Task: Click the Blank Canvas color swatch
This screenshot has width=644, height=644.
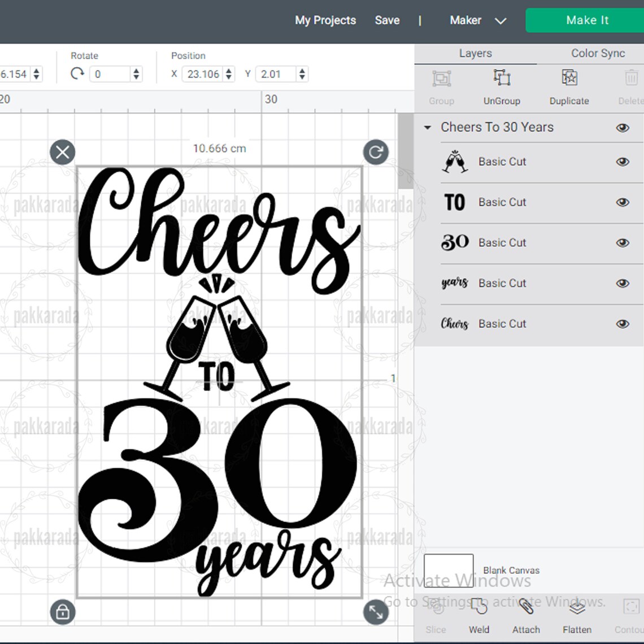Action: 448,571
